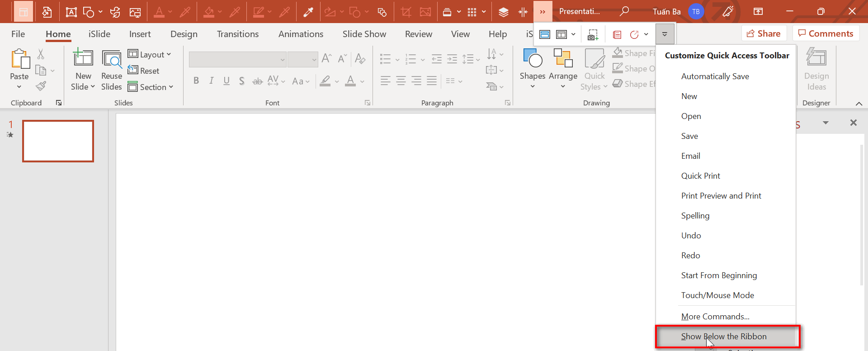Click toolbar overflow chevron button

542,12
